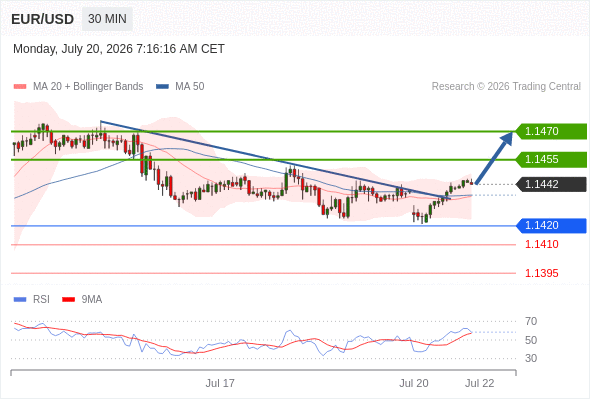Click the 9MA legend red swatch
590x400 pixels.
pos(68,300)
